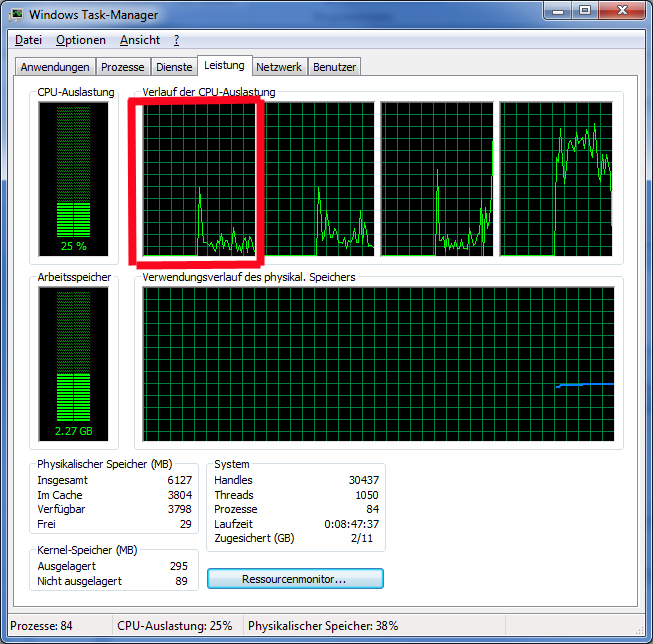The height and width of the screenshot is (644, 653).
Task: Click the Laufzeit value 0:08:47:37
Action: 351,524
